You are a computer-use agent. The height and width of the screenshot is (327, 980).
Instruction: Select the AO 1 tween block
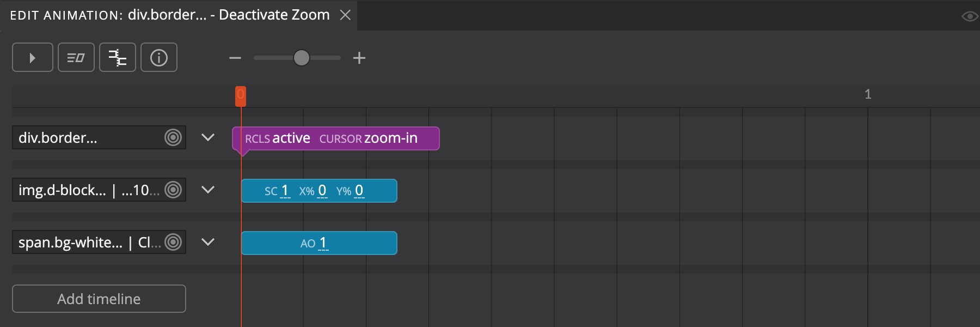319,243
